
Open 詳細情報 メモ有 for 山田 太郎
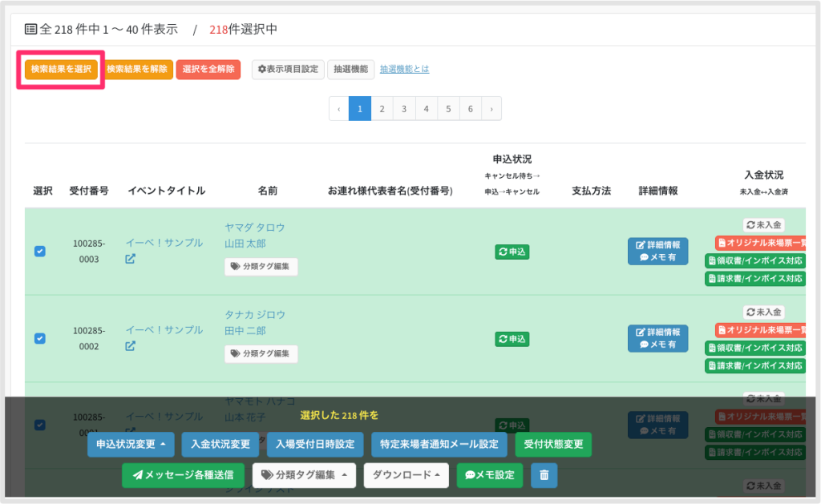coord(657,252)
